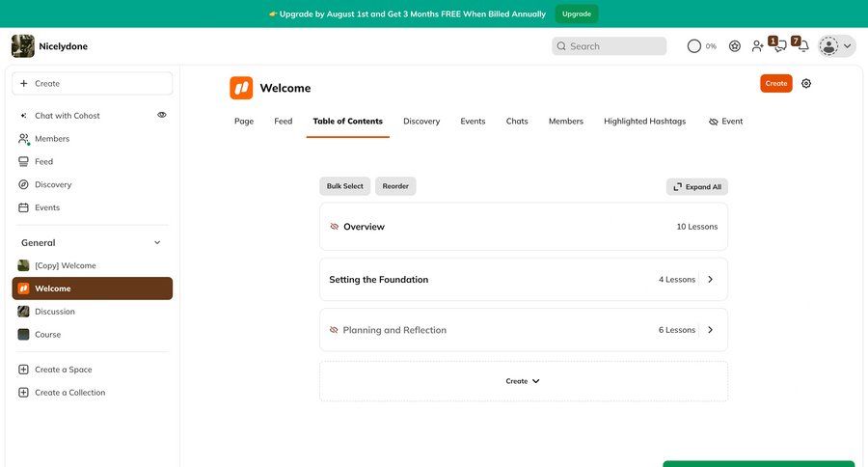This screenshot has width=868, height=467.
Task: Click the 4 Lessons count
Action: [677, 280]
